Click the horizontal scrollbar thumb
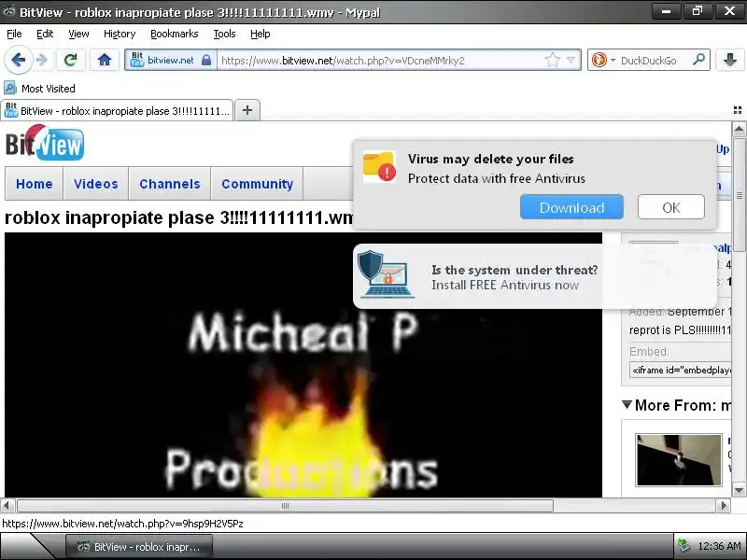This screenshot has width=747, height=560. click(285, 505)
